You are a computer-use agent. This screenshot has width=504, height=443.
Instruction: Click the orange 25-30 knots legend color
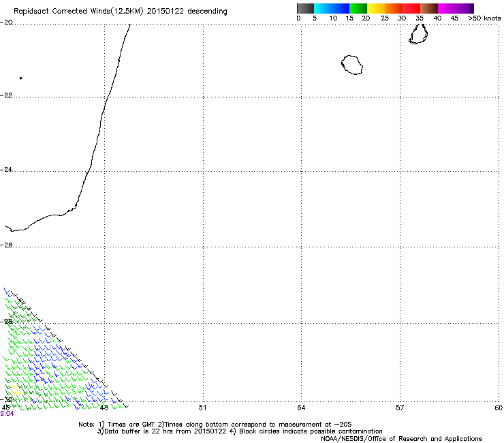tap(394, 8)
